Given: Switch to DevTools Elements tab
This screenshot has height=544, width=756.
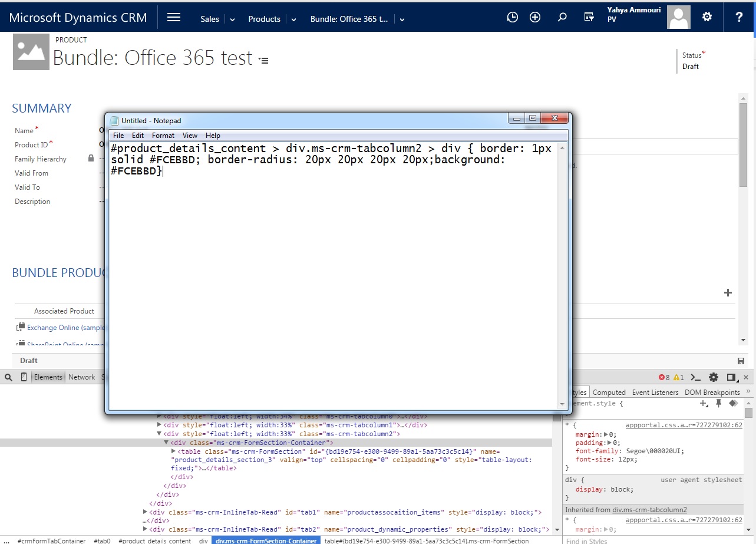Looking at the screenshot, I should click(x=48, y=377).
